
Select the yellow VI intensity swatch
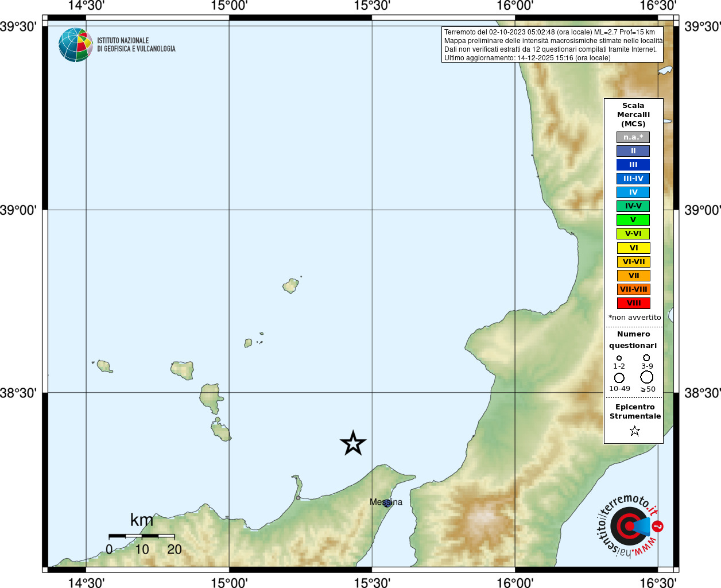(634, 248)
